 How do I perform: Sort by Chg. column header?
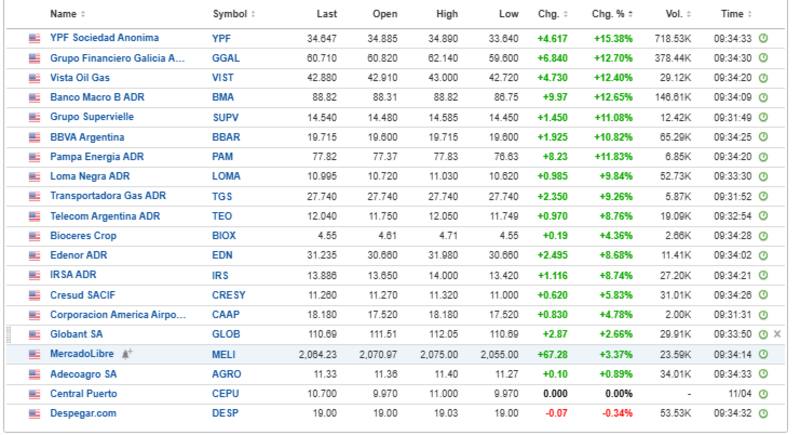(551, 14)
